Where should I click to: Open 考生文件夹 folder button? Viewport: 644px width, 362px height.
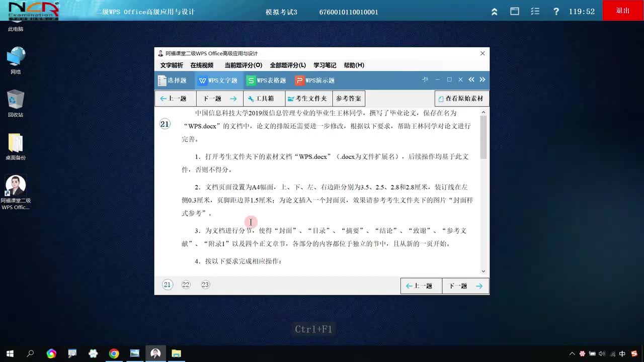[x=309, y=99]
